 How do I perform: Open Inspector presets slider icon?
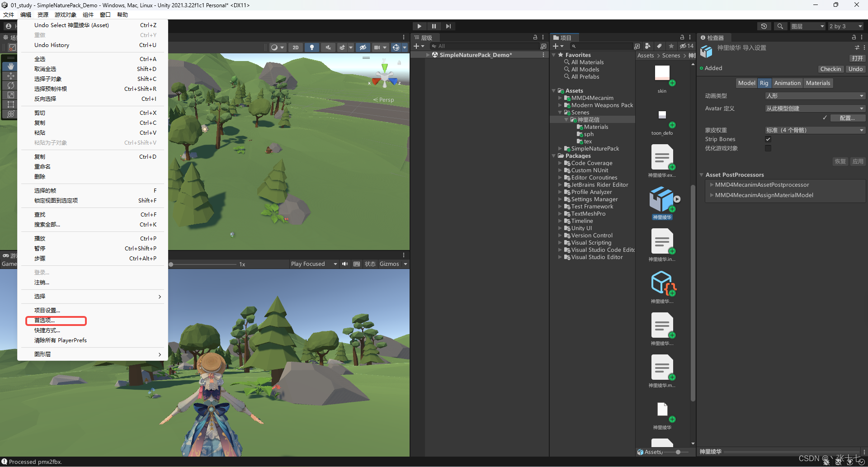(x=857, y=47)
